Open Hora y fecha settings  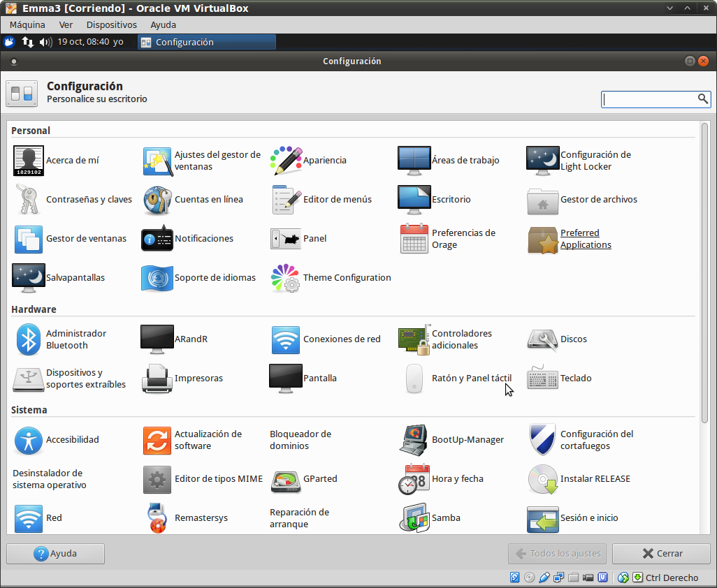(414, 479)
